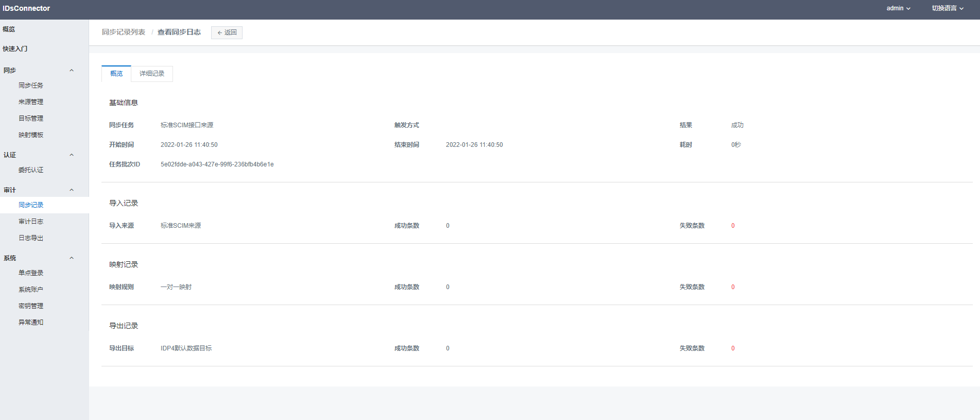Open 同步任务 in the sidebar
980x420 pixels.
tap(31, 86)
